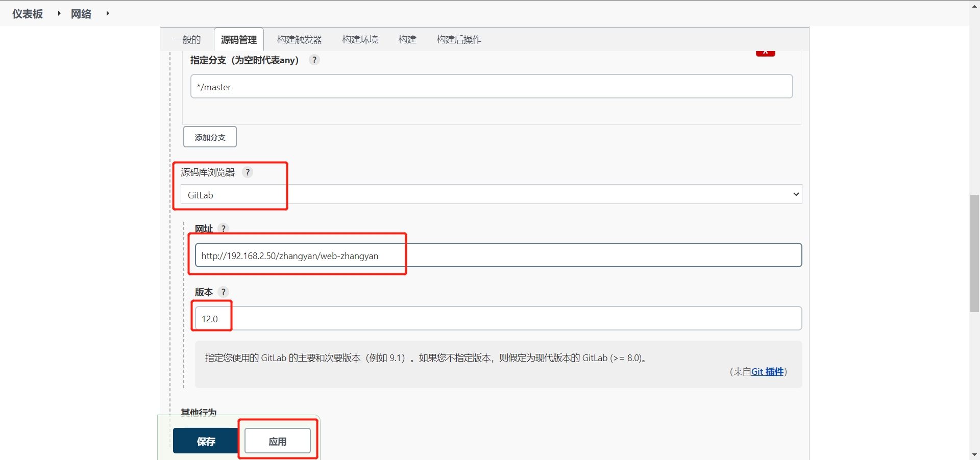Click the 应用 button
This screenshot has width=980, height=460.
tap(278, 441)
